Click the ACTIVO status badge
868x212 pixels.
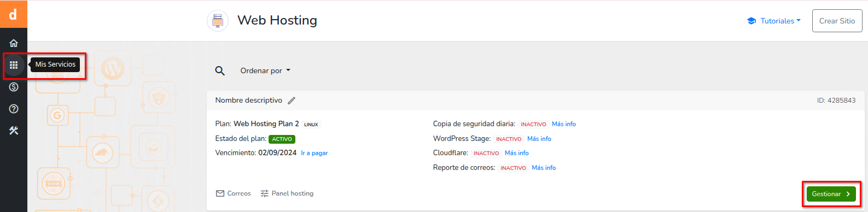click(x=282, y=139)
